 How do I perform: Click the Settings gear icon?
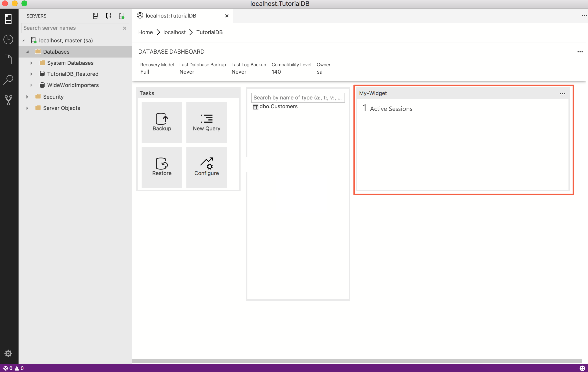[8, 353]
